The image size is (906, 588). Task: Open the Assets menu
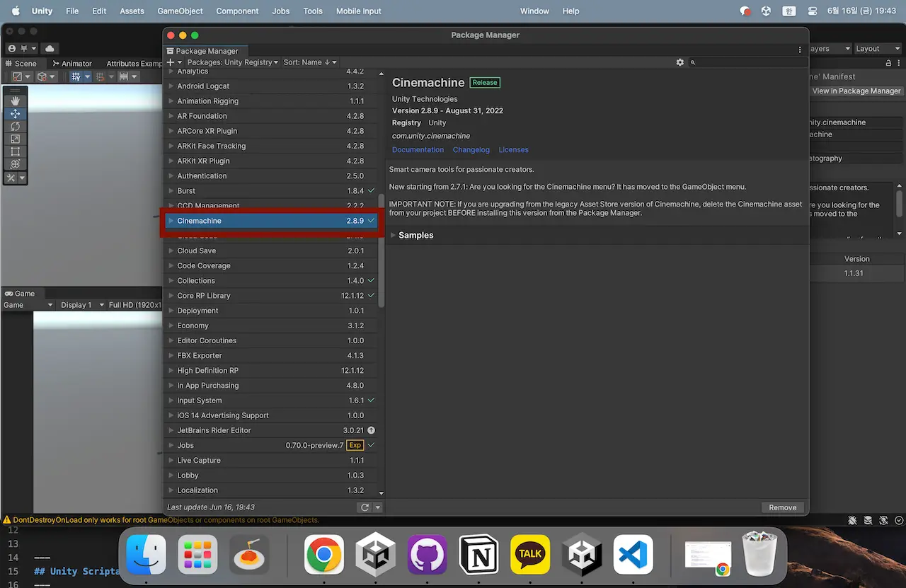pos(132,11)
